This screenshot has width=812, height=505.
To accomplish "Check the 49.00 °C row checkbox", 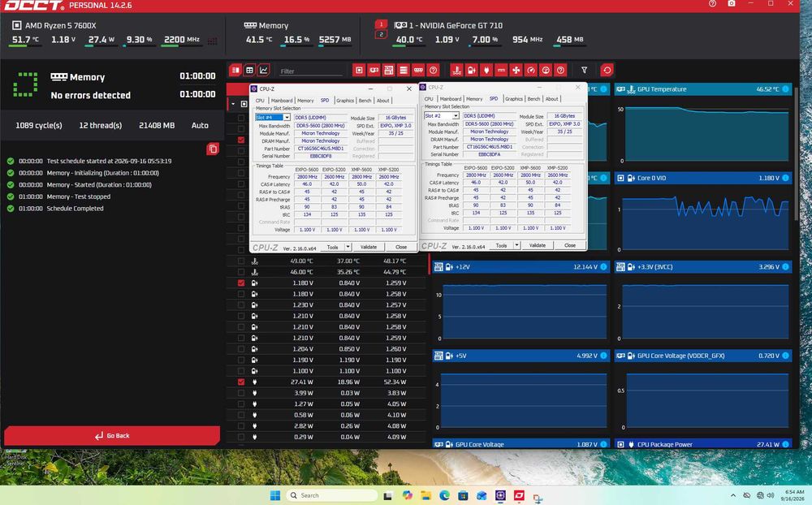I will click(x=241, y=261).
